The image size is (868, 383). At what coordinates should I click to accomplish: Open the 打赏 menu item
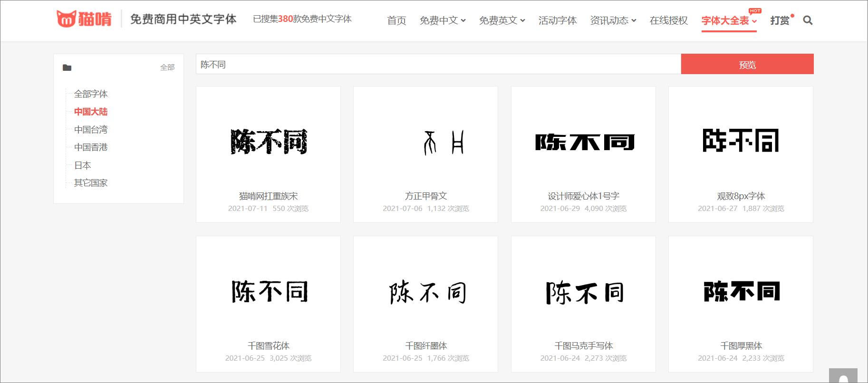click(x=780, y=20)
